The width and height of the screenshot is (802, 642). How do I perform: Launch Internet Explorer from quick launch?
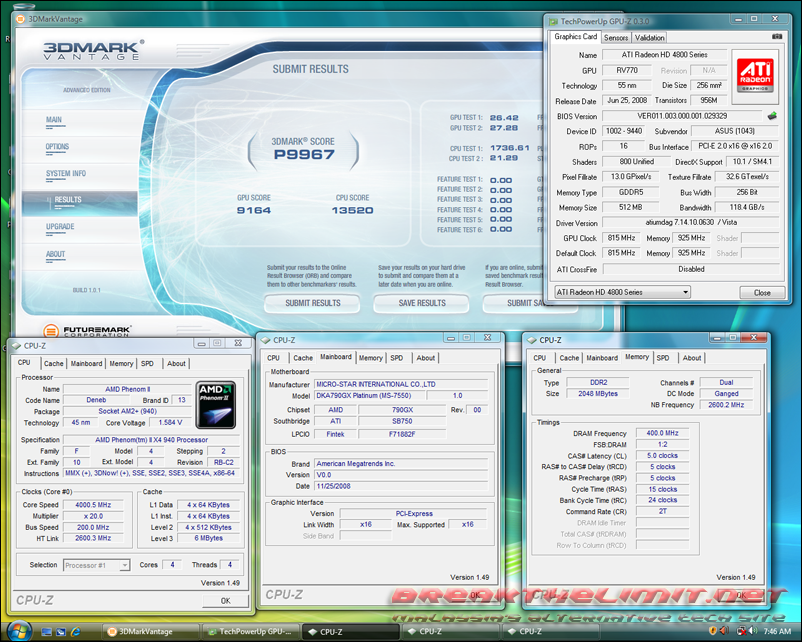coord(75,632)
